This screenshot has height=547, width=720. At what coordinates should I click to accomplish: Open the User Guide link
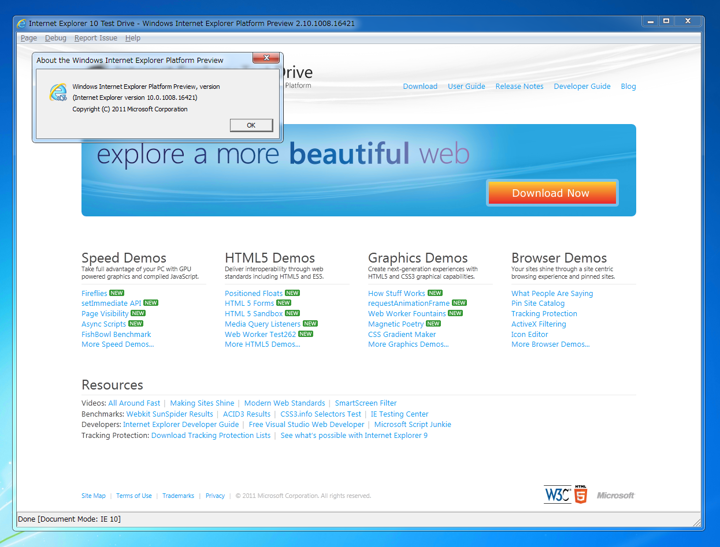tap(466, 86)
